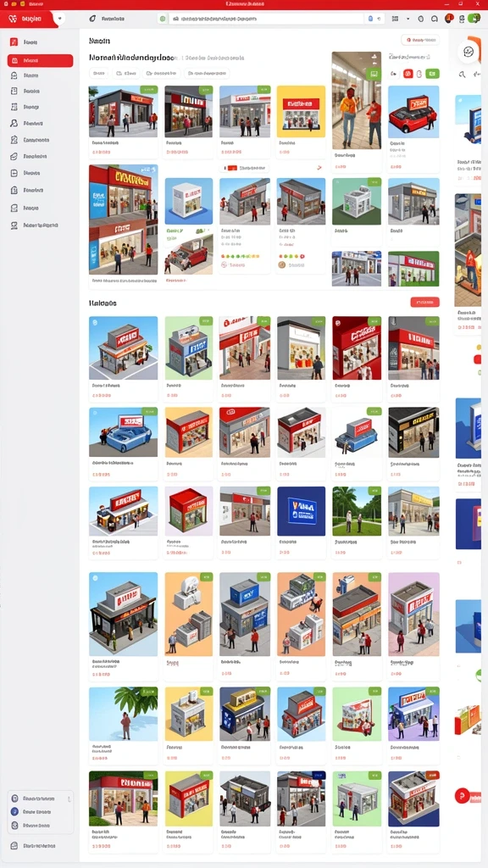Click the person silhouette icon in sidebar
488x868 pixels.
pos(14,124)
